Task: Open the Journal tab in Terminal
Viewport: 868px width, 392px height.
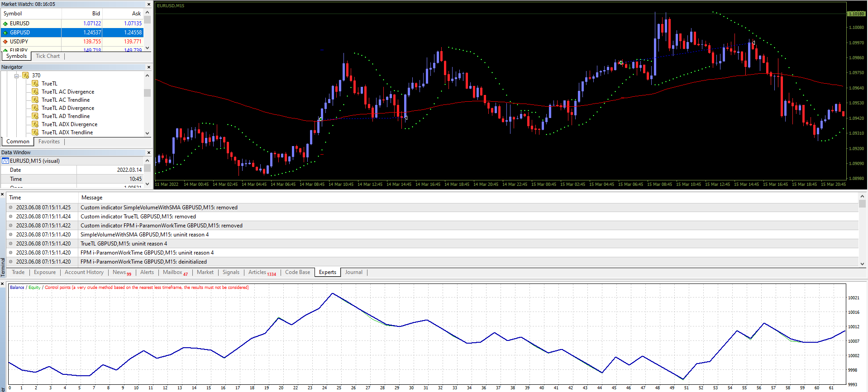Action: coord(353,272)
